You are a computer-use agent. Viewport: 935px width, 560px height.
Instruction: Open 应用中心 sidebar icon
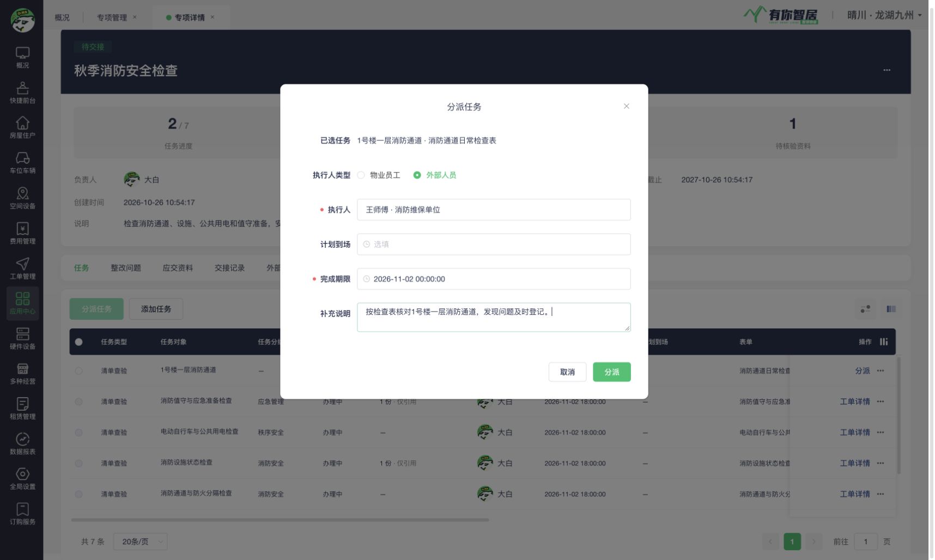click(x=22, y=303)
